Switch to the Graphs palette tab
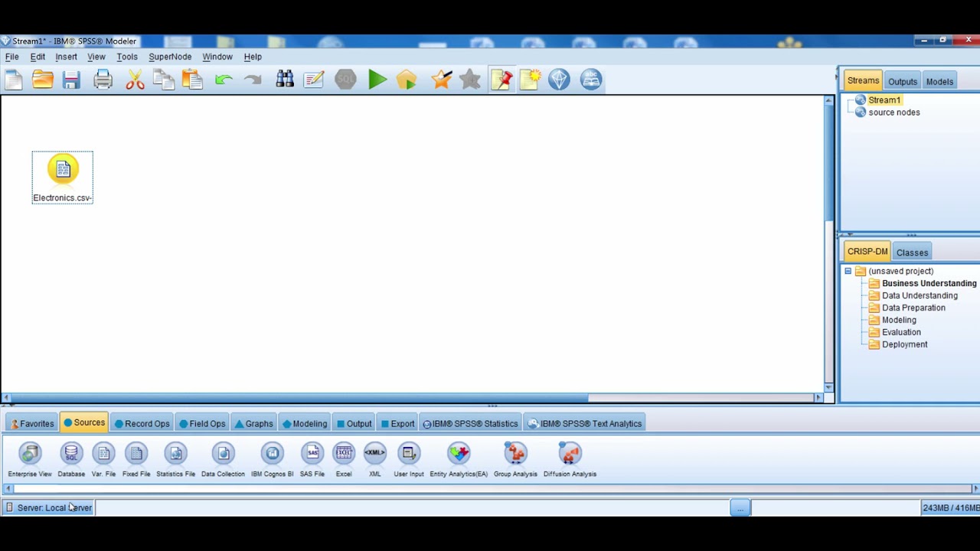The height and width of the screenshot is (551, 980). [x=253, y=423]
